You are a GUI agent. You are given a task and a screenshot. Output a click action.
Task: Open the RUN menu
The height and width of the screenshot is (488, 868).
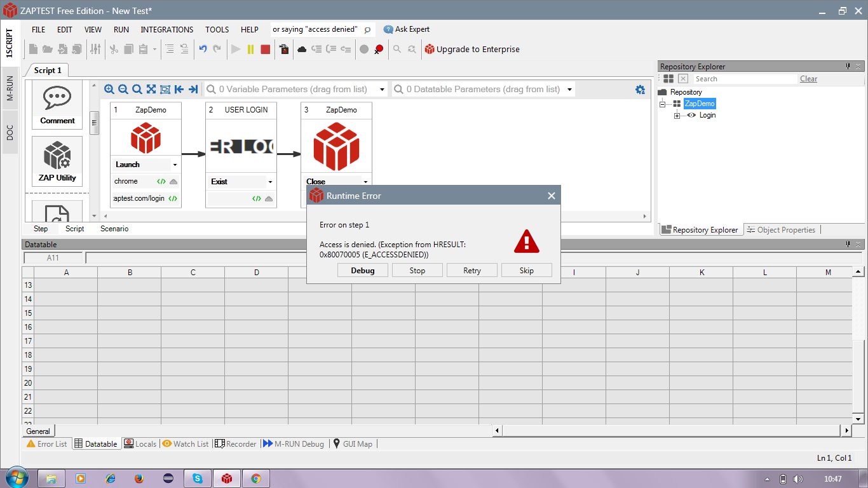point(121,30)
